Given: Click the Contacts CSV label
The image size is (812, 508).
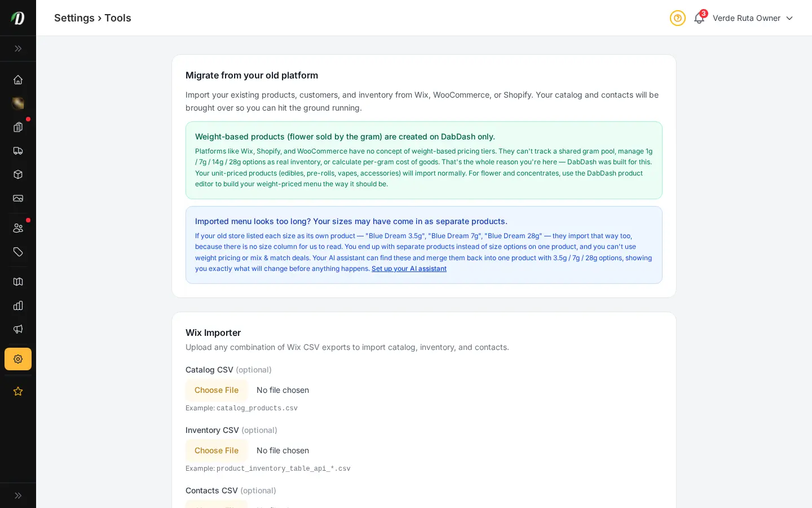Looking at the screenshot, I should coord(211,491).
